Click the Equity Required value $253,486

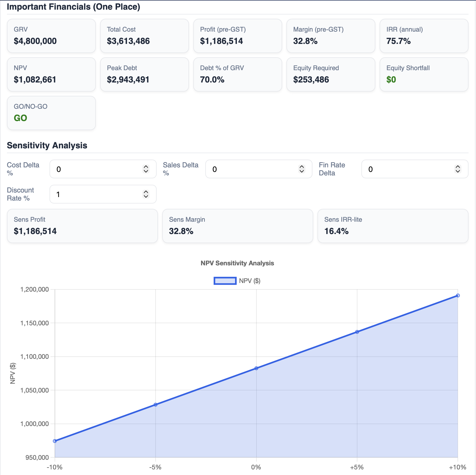point(311,80)
